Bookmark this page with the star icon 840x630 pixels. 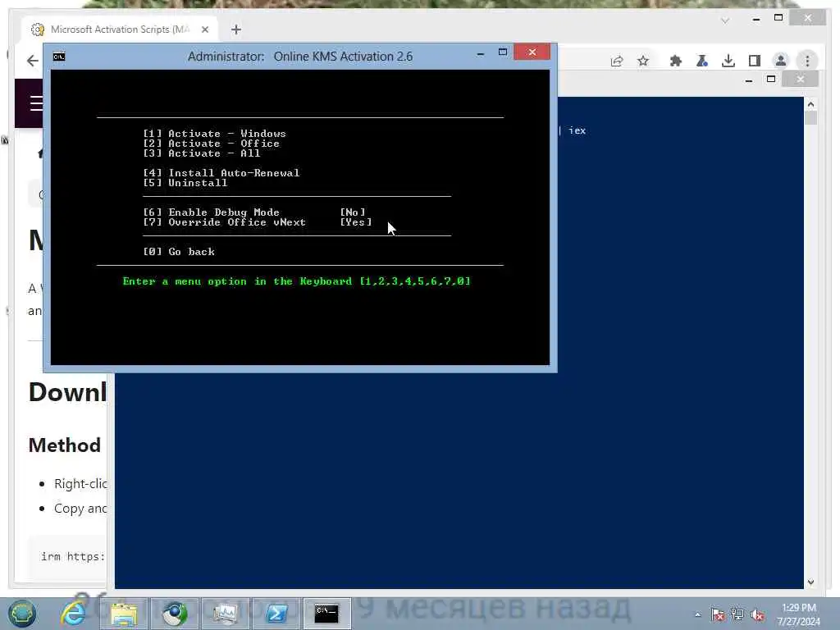(x=643, y=61)
